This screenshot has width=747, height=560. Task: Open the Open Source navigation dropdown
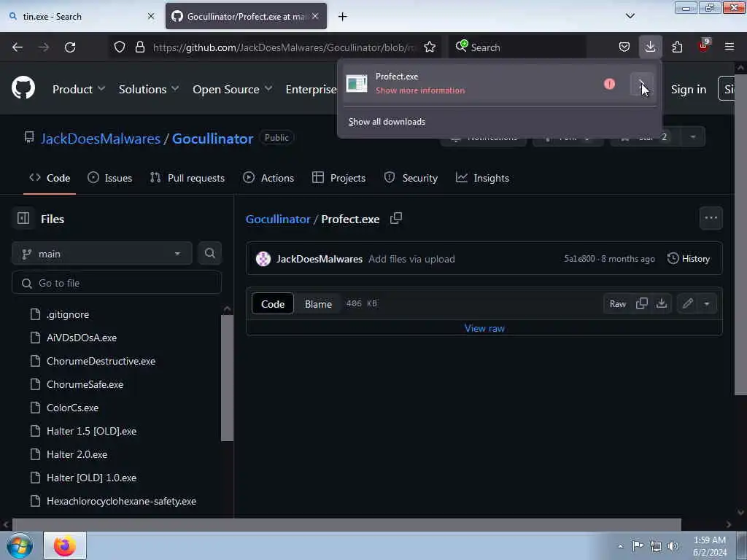tap(233, 89)
